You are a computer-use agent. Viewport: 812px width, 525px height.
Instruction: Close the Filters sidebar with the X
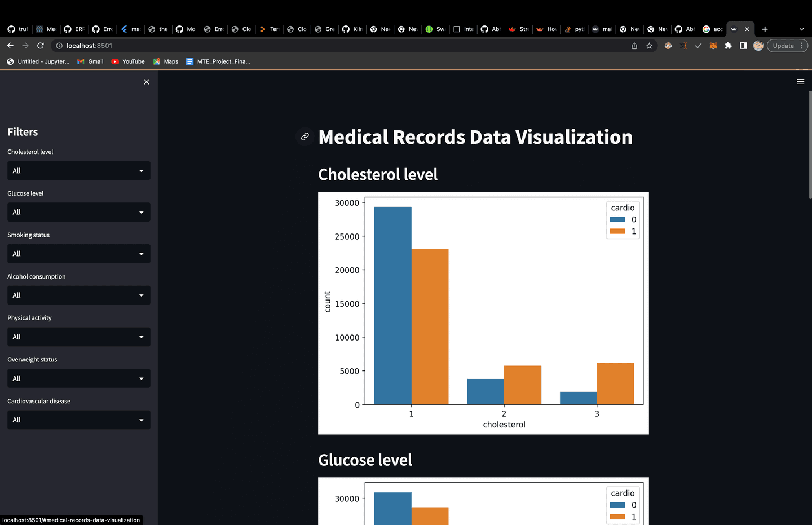pos(147,82)
